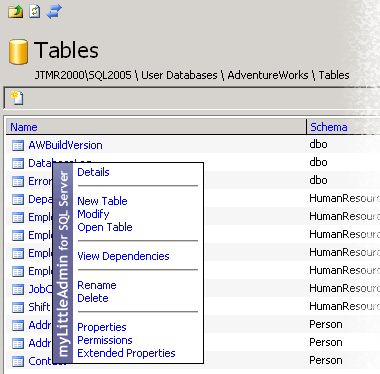This screenshot has width=380, height=374.
Task: Select View Dependencies menu entry
Action: tap(123, 256)
